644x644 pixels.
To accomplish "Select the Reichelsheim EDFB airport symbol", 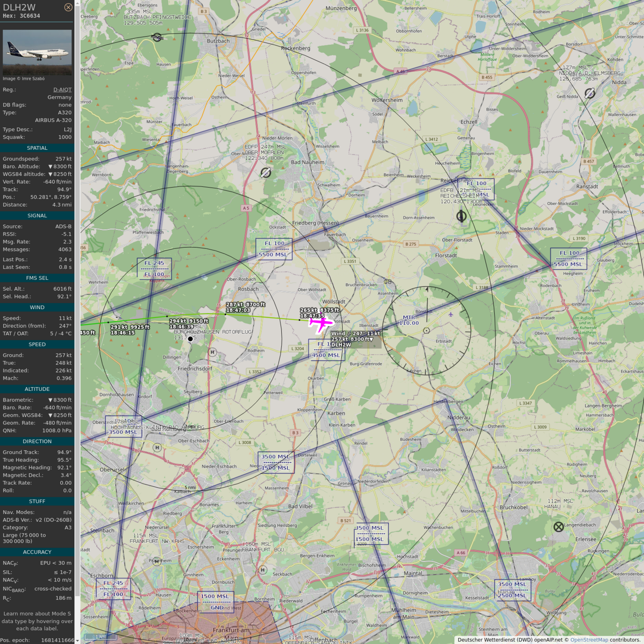I will pos(461,216).
